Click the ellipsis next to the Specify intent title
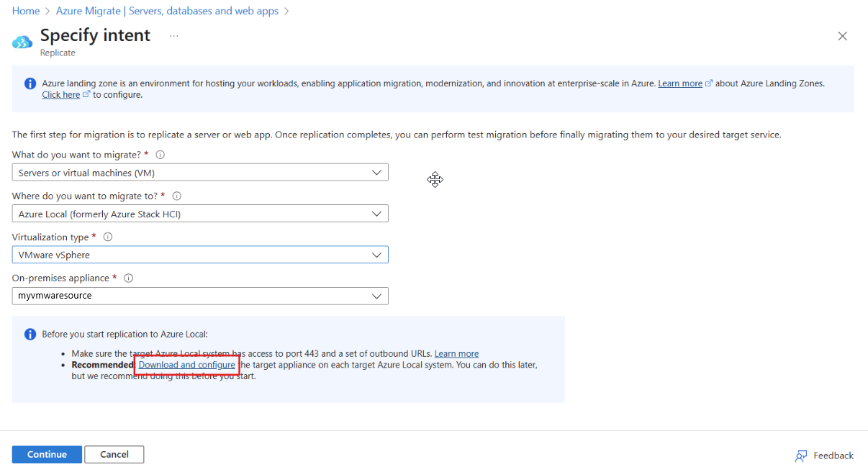Screen dimensions: 868x472 point(173,35)
